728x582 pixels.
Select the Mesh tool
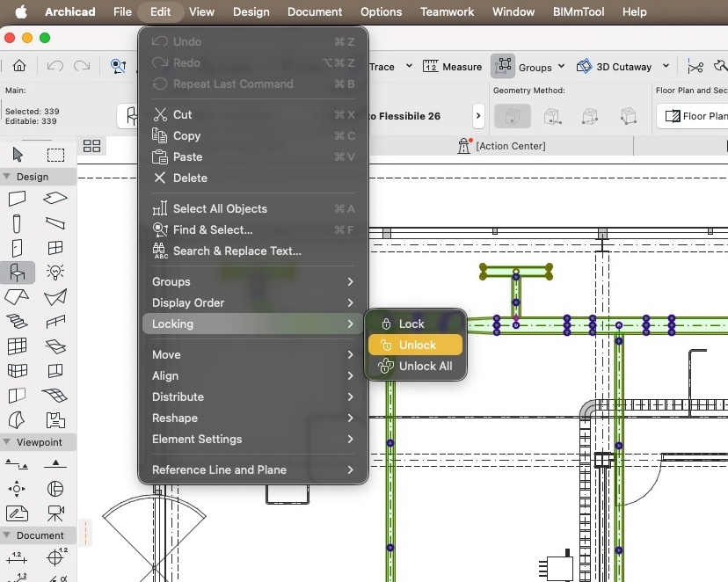55,395
